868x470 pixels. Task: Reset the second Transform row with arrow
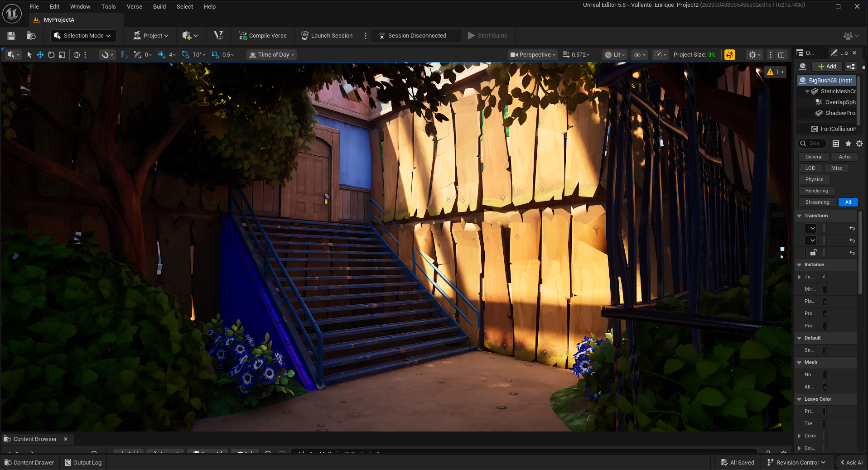pyautogui.click(x=852, y=240)
